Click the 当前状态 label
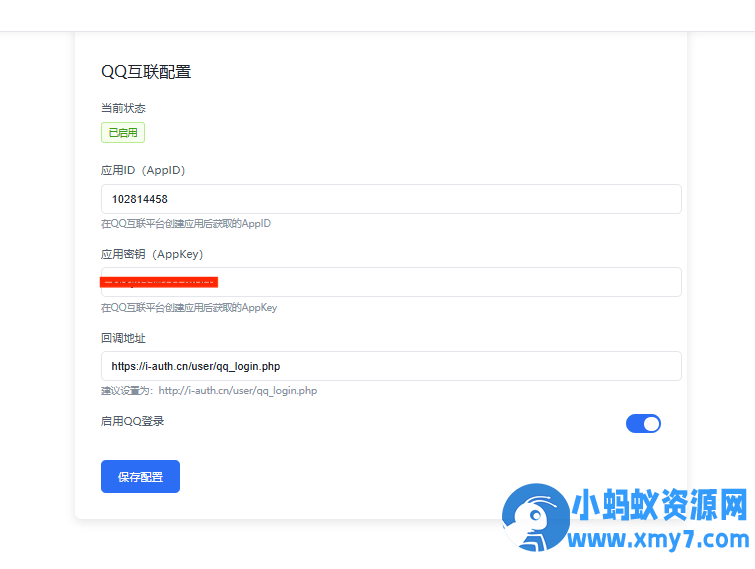Viewport: 755px width, 569px height. pyautogui.click(x=123, y=108)
